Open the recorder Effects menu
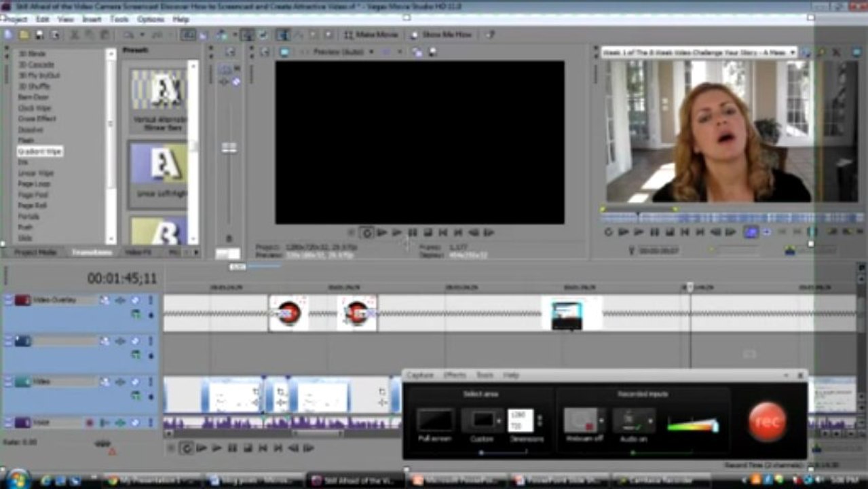This screenshot has height=489, width=868. 455,375
